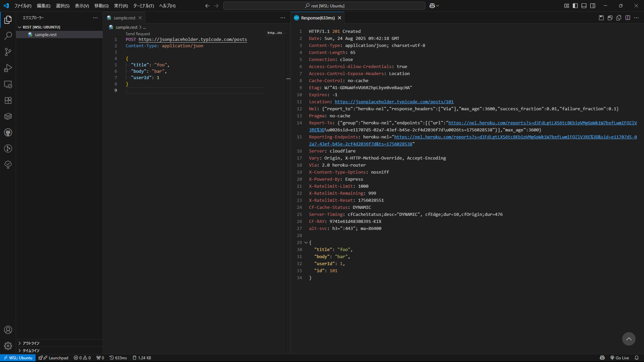Image resolution: width=644 pixels, height=362 pixels.
Task: Toggle the primary sidebar visibility
Action: (575, 6)
